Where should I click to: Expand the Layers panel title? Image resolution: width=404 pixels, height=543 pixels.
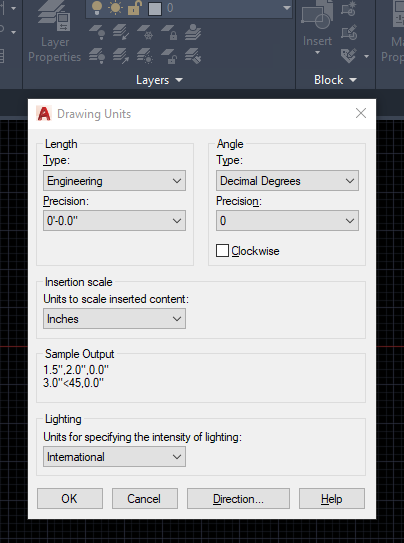[x=159, y=80]
